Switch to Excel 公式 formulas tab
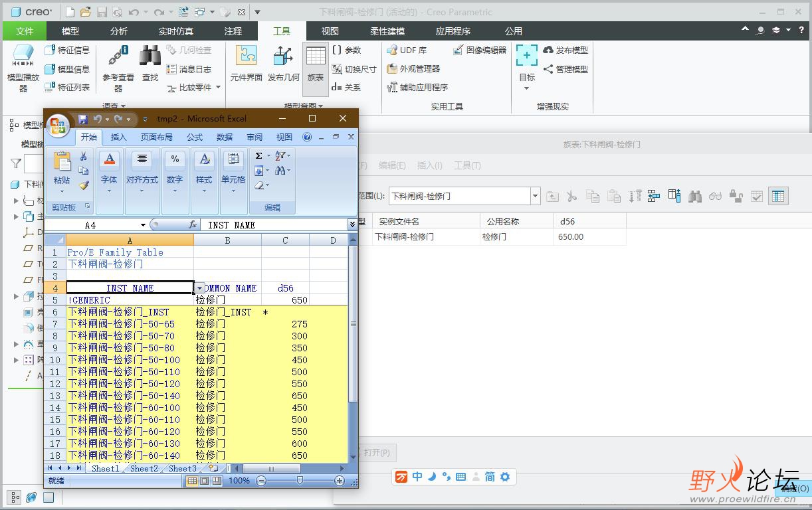This screenshot has width=812, height=510. click(195, 137)
